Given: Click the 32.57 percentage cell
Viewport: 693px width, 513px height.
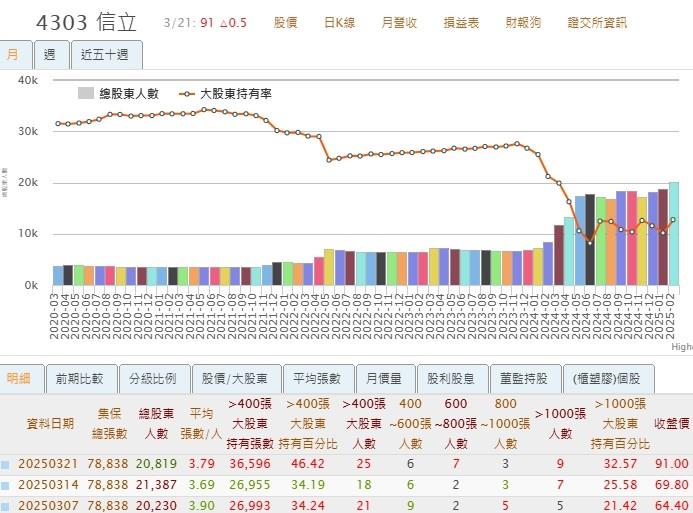Looking at the screenshot, I should (620, 464).
